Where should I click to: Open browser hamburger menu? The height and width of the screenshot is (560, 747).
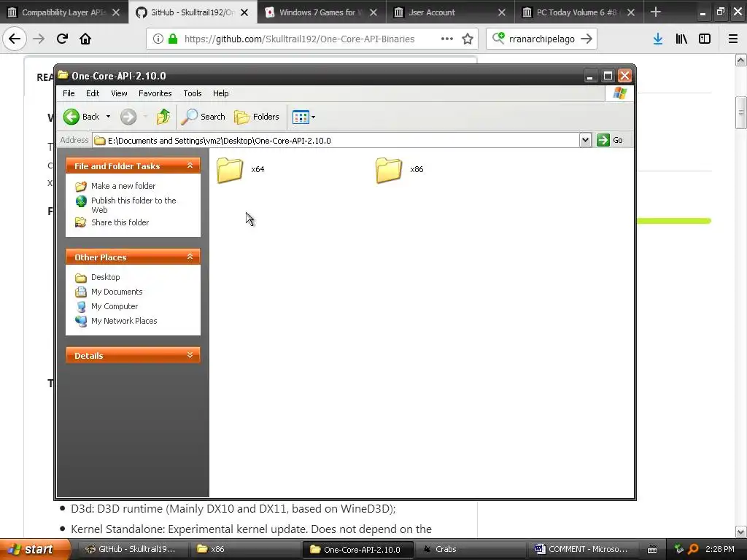(733, 39)
